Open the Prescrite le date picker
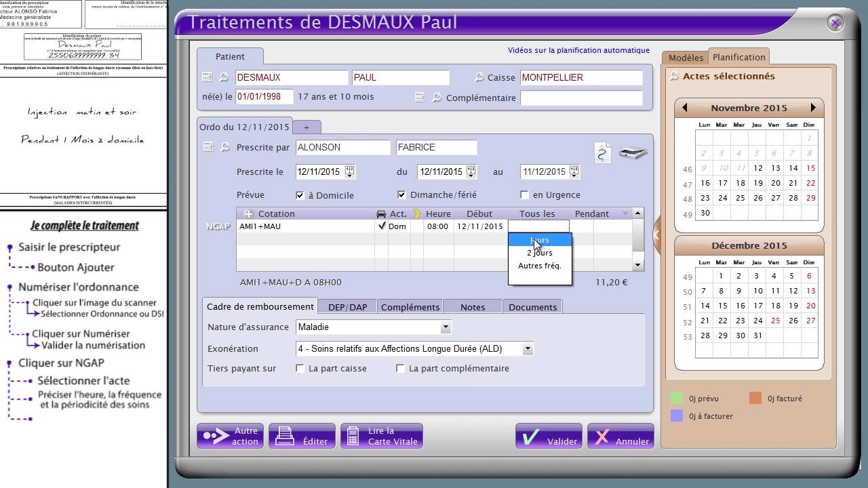Image resolution: width=868 pixels, height=488 pixels. click(x=349, y=171)
